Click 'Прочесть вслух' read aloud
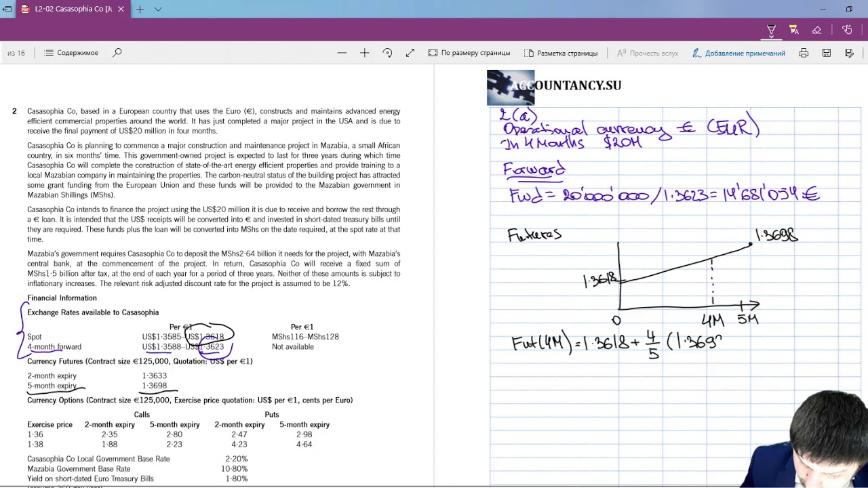 click(647, 53)
